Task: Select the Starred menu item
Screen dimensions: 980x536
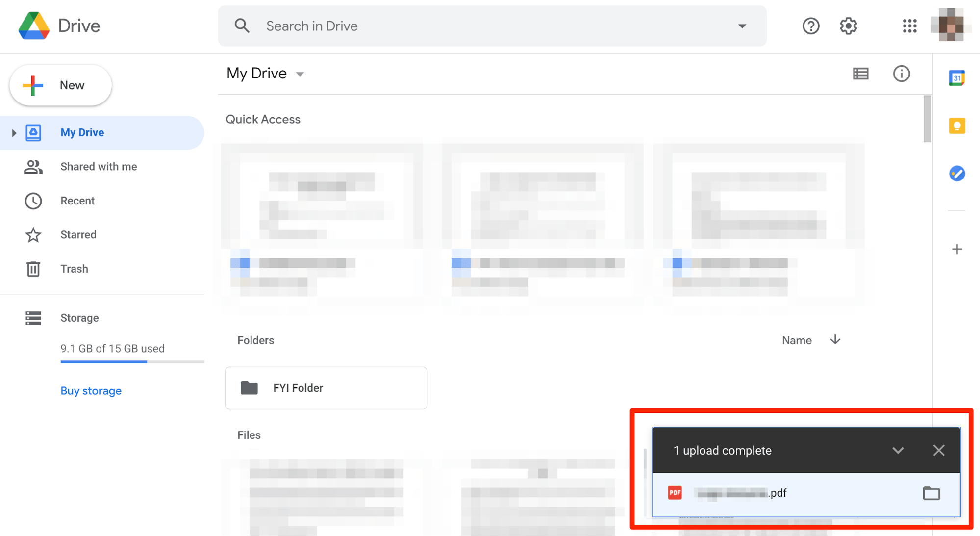Action: click(77, 234)
